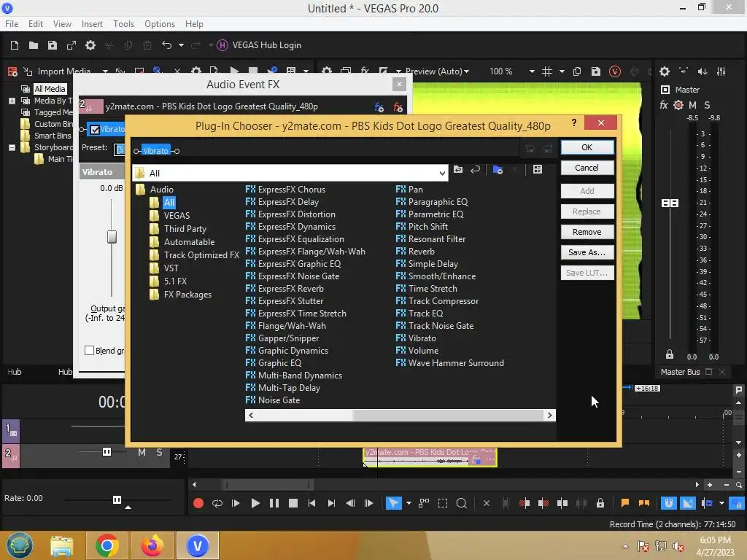
Task: Click the Open project folder icon
Action: 34,45
